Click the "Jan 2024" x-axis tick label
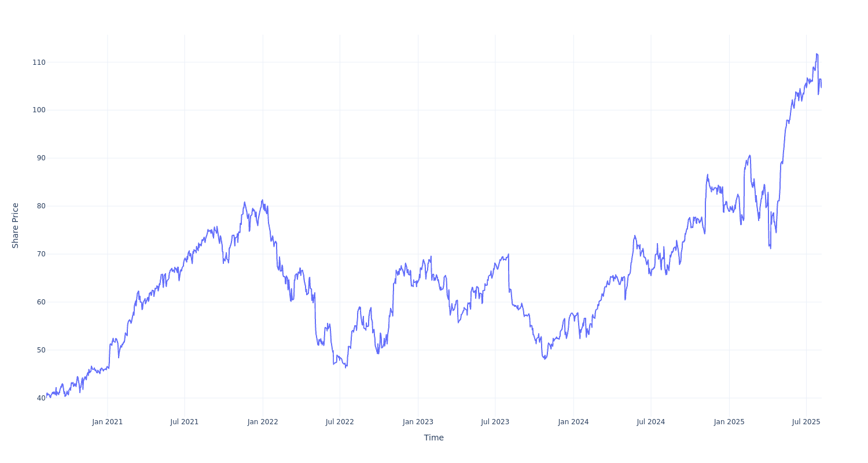Viewport: 868px width, 463px height. point(573,422)
